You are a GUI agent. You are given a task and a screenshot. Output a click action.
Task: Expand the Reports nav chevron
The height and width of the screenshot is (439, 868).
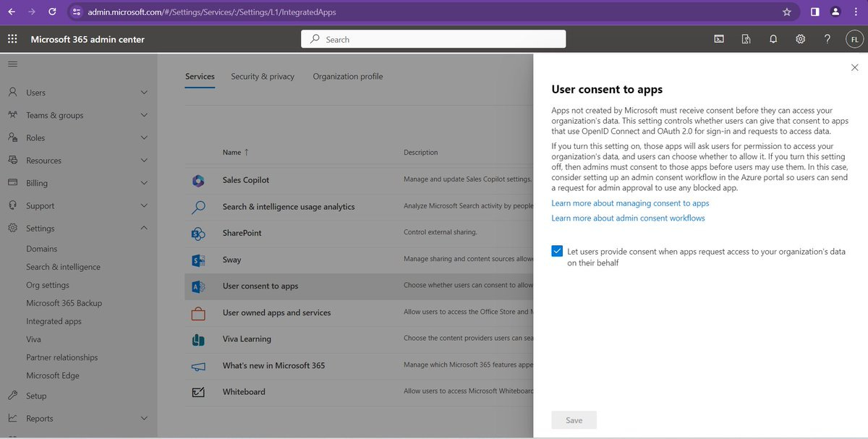[144, 418]
